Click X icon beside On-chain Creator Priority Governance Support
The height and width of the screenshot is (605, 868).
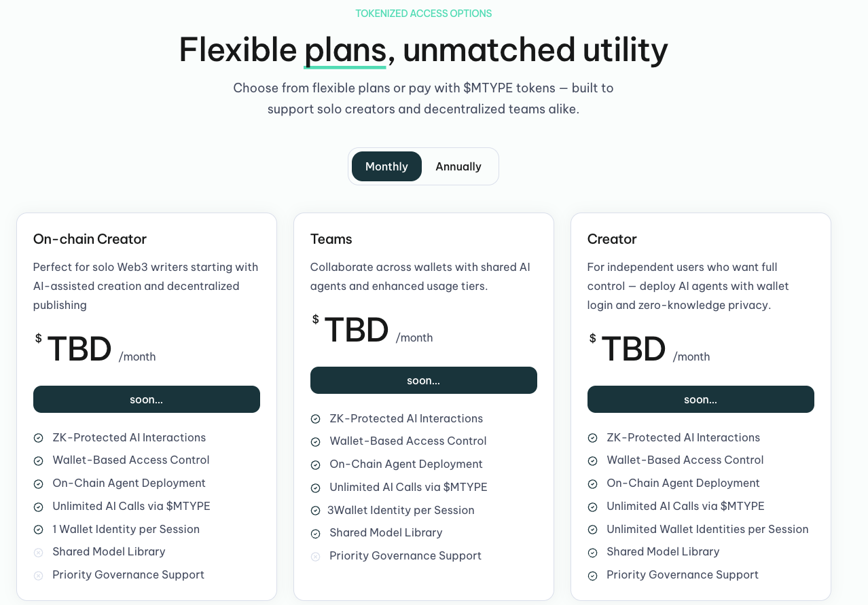pyautogui.click(x=39, y=576)
